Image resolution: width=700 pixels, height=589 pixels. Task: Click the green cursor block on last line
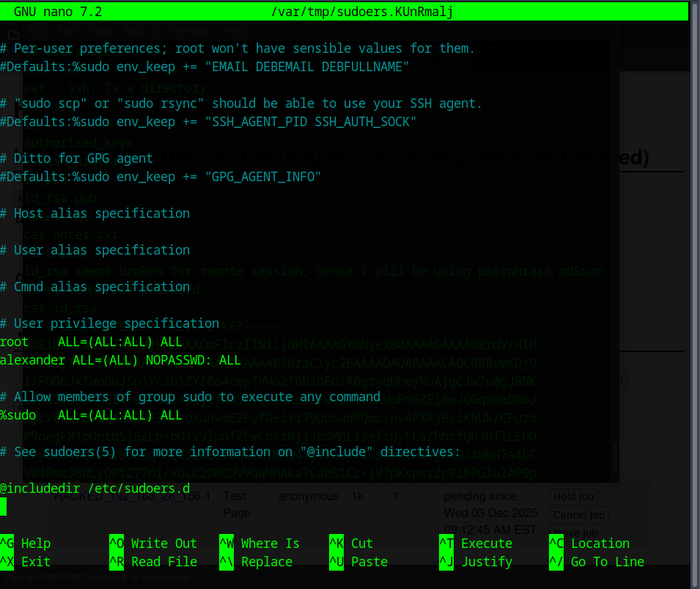[3, 507]
